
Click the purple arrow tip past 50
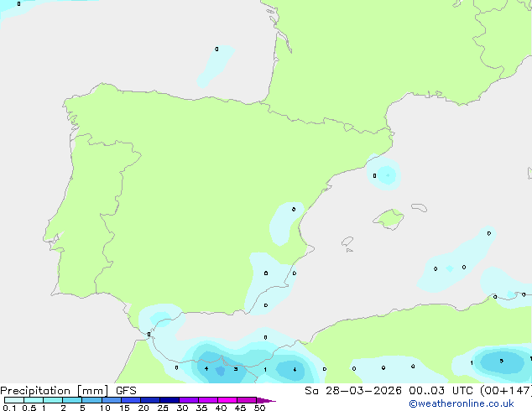point(266,400)
